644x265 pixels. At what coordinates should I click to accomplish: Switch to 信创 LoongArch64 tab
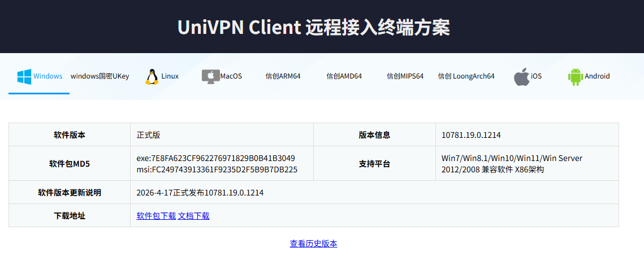[x=466, y=76]
